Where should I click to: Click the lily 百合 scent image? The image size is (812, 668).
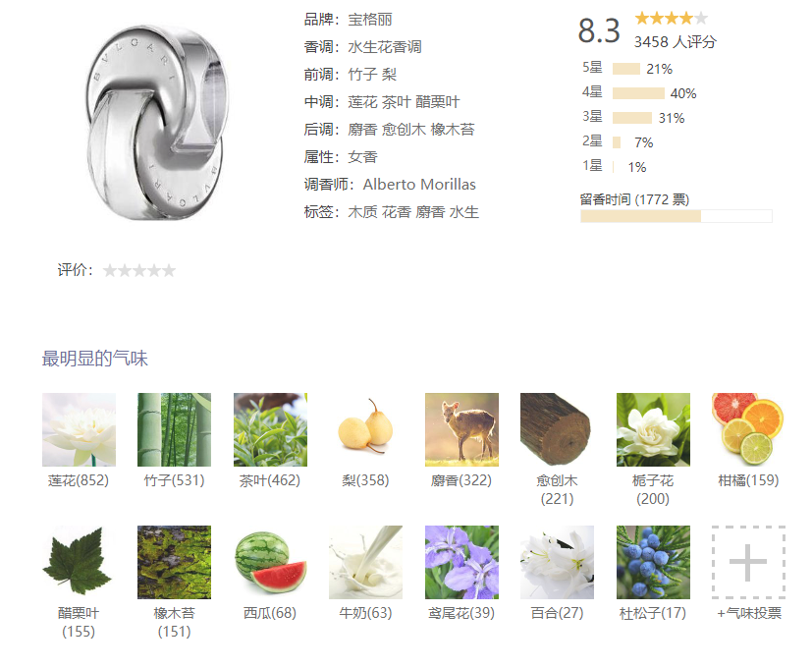coord(558,562)
